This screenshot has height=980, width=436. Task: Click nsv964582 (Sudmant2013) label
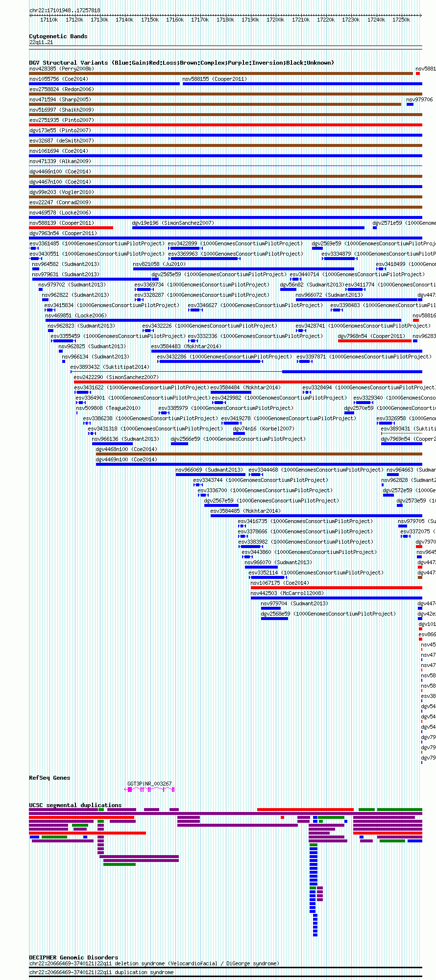66,264
